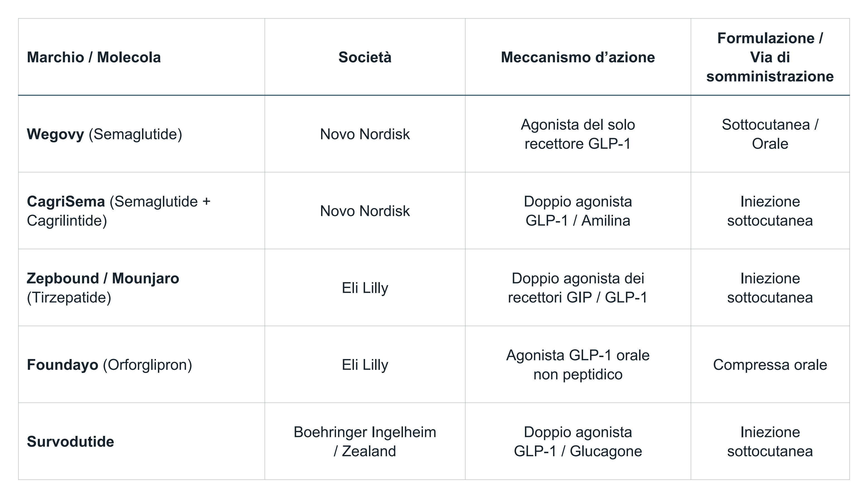The image size is (868, 498).
Task: Click Doppio agonista dei recettori GIP / GLP-1
Action: coord(578,288)
